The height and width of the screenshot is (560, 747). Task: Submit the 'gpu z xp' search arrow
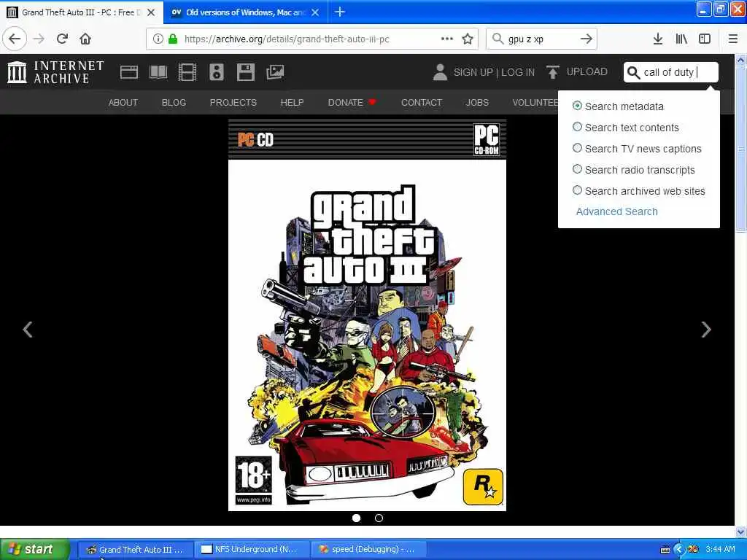[586, 39]
